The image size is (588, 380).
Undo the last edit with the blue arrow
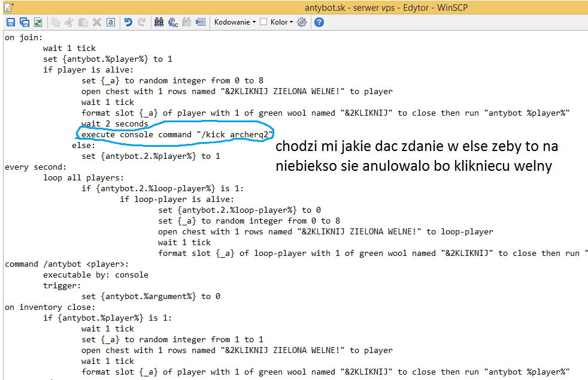[128, 22]
